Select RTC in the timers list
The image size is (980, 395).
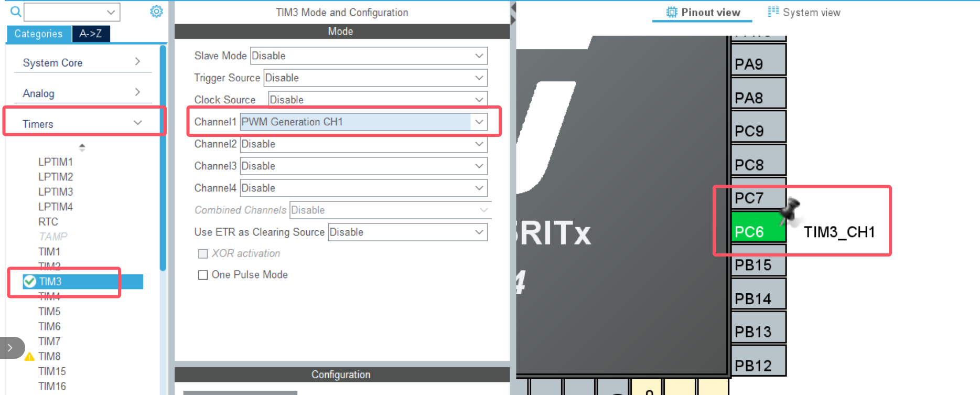[48, 221]
